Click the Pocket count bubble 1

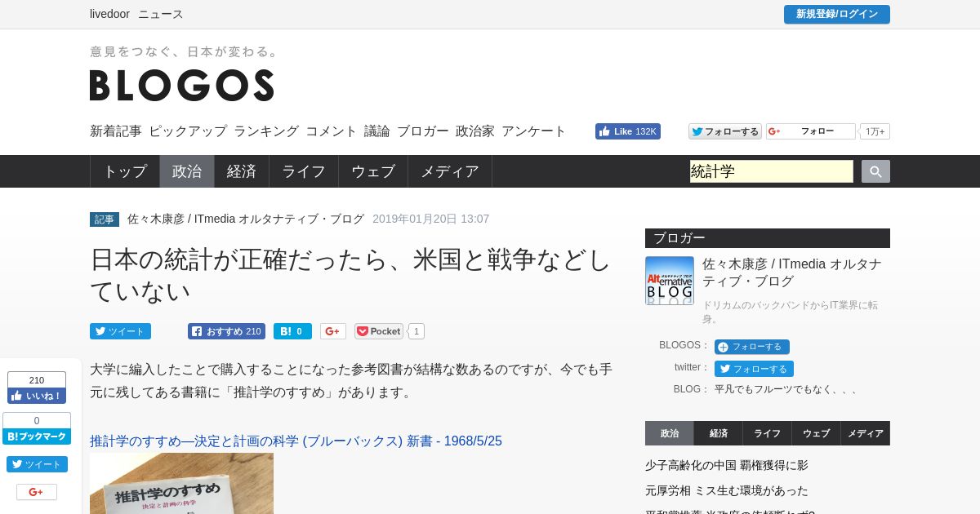click(416, 331)
